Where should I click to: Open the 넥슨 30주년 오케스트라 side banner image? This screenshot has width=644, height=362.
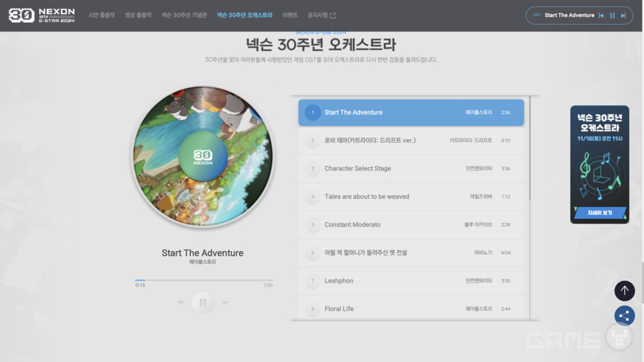pyautogui.click(x=600, y=165)
